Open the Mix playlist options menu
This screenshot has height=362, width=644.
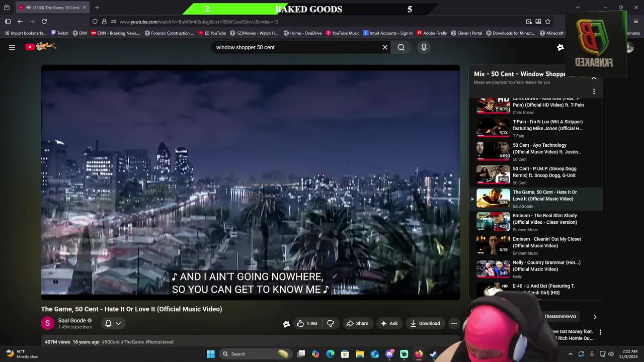click(x=594, y=92)
